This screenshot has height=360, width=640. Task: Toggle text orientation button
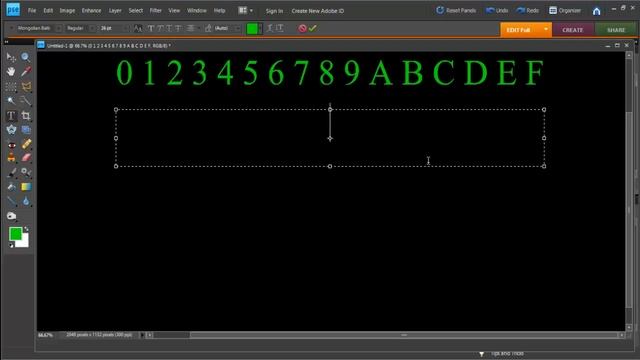280,28
